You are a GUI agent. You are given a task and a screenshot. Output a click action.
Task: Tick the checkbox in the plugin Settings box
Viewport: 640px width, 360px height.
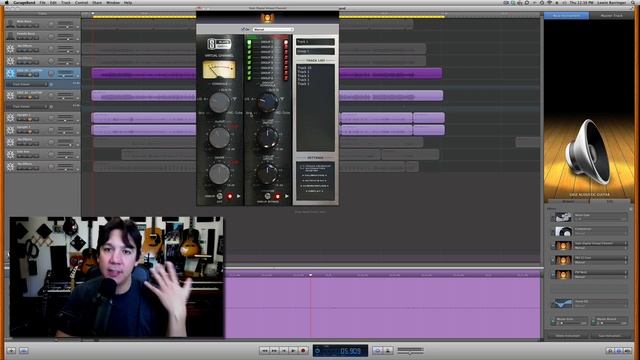tap(302, 167)
